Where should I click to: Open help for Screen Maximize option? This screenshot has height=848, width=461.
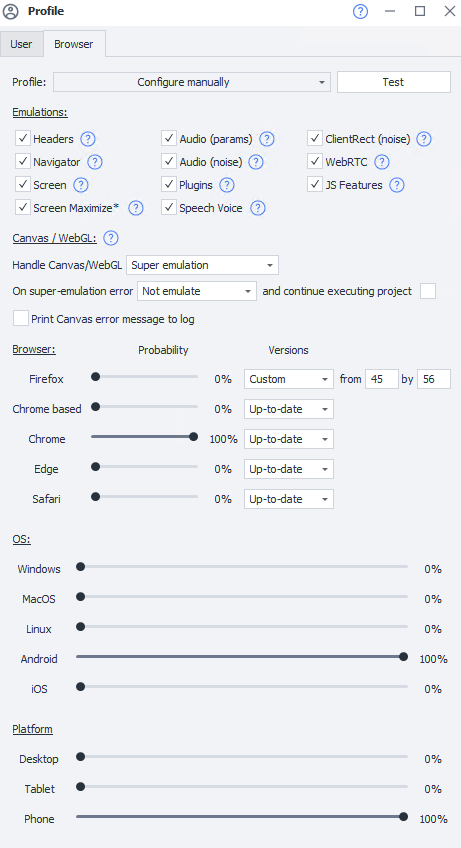136,208
